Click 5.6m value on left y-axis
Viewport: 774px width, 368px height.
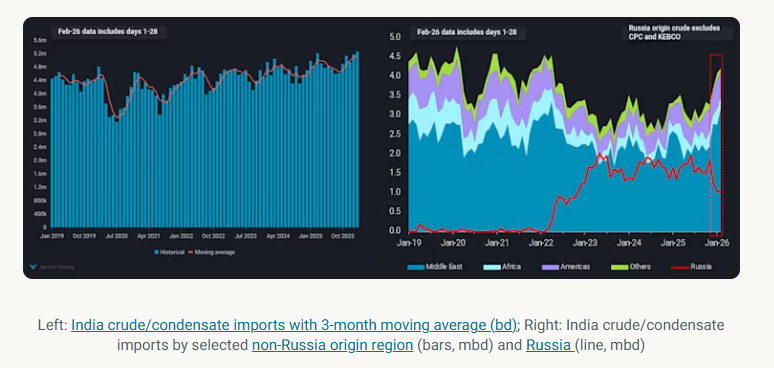(40, 40)
